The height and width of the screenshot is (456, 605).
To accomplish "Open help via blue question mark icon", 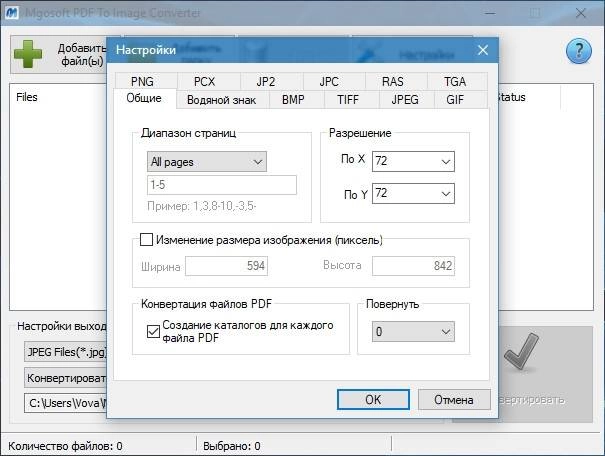I will 579,51.
